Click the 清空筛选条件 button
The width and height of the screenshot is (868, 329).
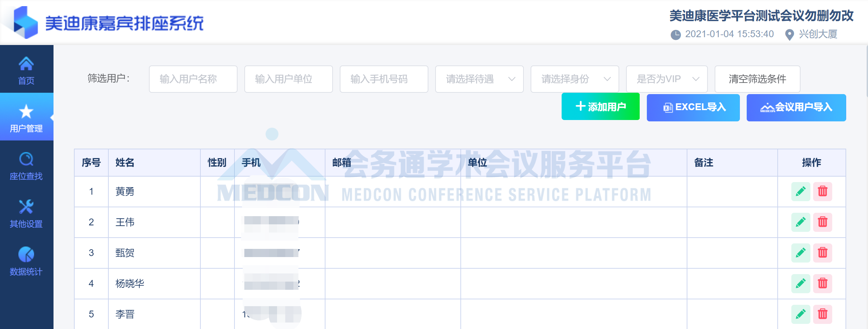coord(757,79)
